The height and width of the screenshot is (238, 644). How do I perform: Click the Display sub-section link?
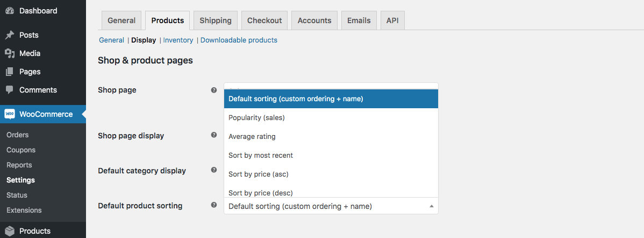(144, 40)
